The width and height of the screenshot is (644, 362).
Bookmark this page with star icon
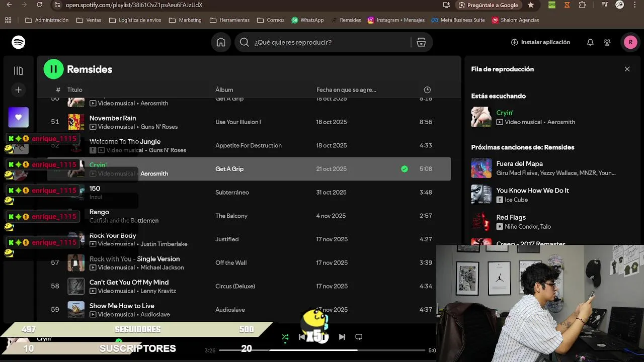(x=531, y=5)
